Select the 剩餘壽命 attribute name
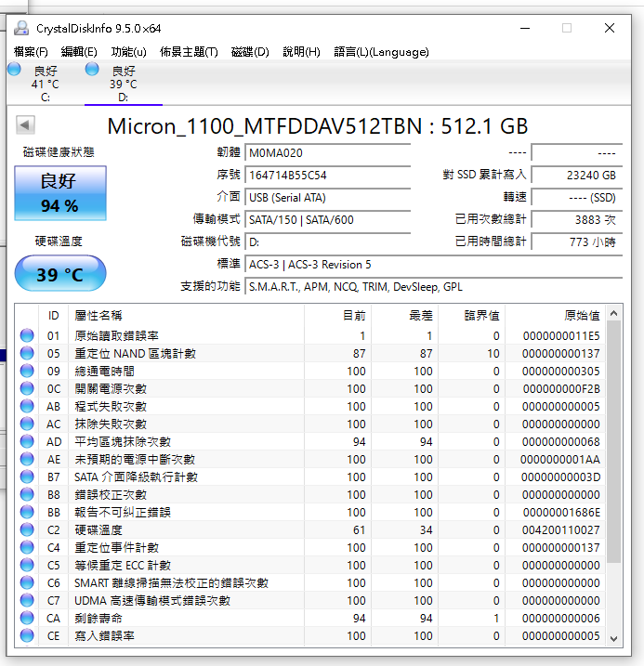The height and width of the screenshot is (666, 644). tap(99, 619)
